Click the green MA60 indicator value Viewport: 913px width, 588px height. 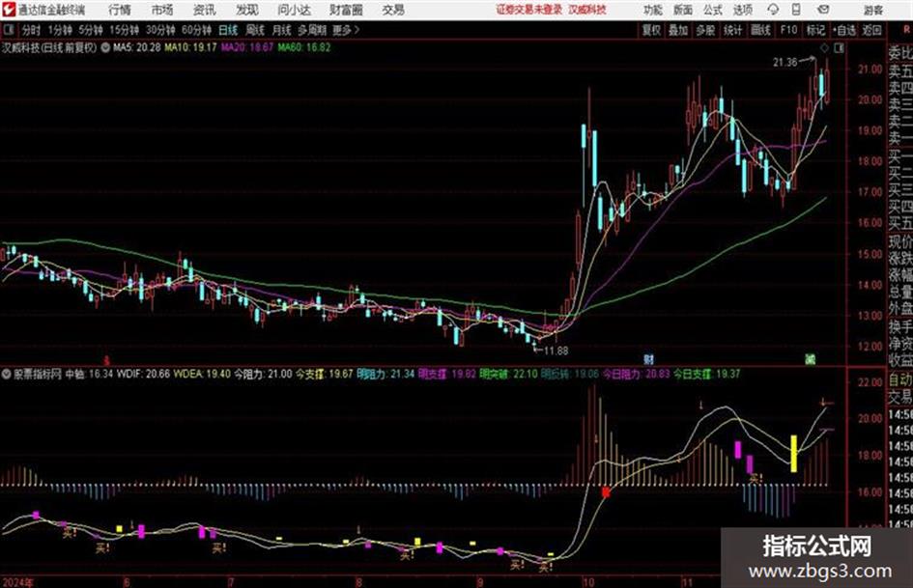pyautogui.click(x=304, y=47)
